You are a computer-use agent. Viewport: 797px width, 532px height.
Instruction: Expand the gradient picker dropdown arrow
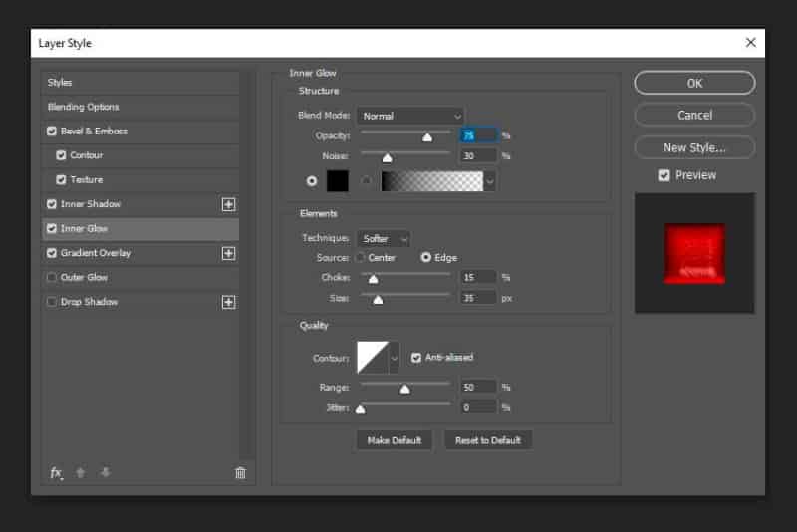click(489, 181)
